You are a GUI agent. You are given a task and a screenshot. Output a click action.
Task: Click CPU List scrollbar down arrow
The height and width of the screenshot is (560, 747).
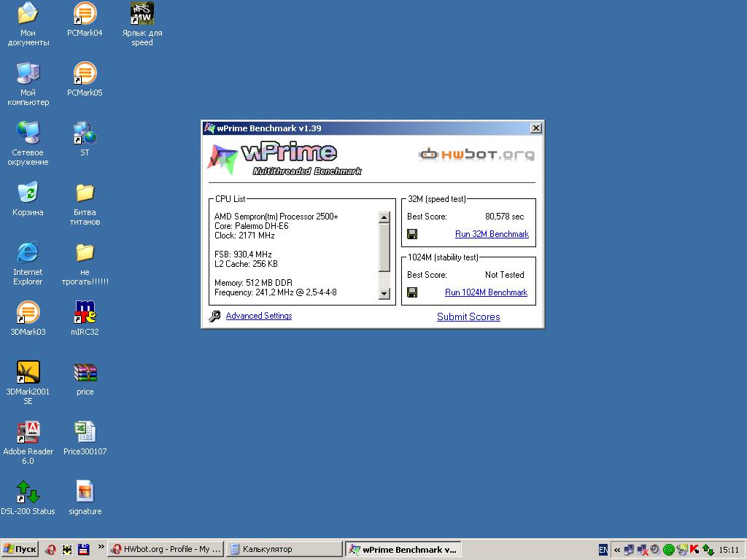click(x=384, y=294)
